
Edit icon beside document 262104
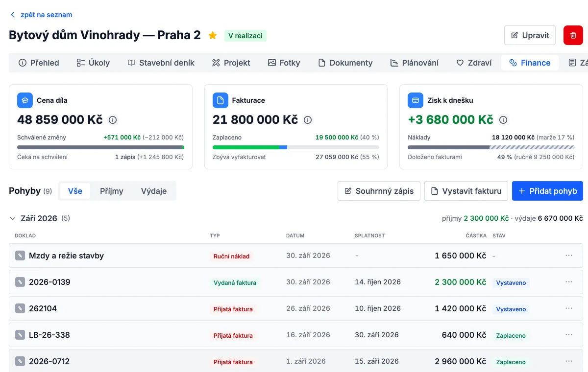tap(20, 308)
